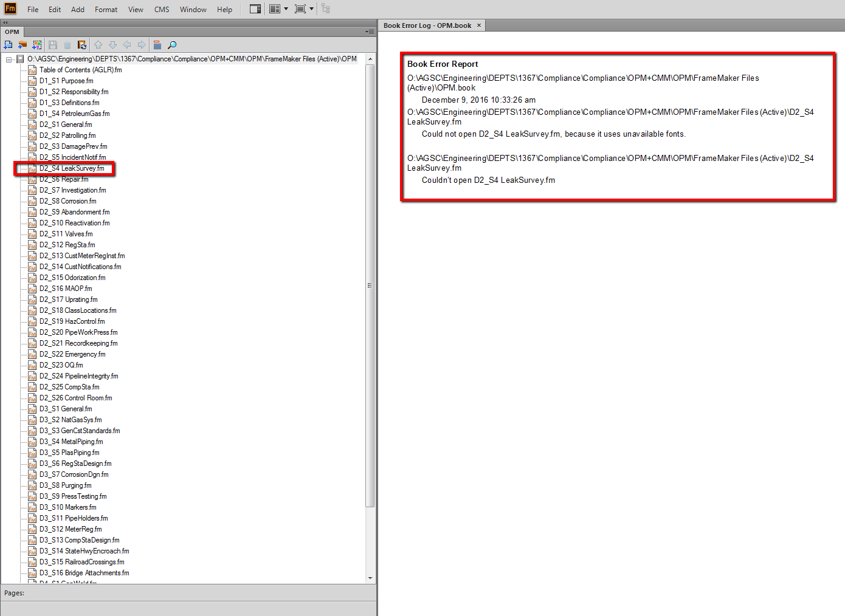Select D3_S14 StateHwyEncroach.fm entry
The width and height of the screenshot is (845, 616).
(84, 551)
